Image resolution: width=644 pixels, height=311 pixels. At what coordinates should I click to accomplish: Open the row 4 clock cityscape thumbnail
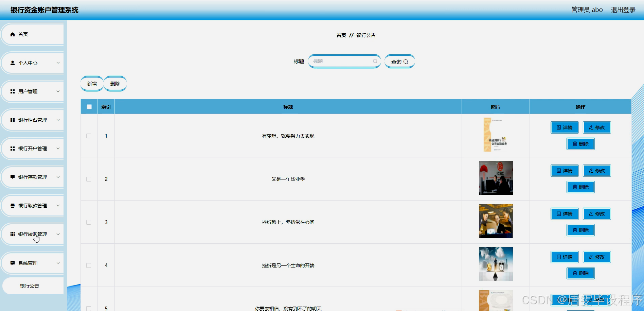coord(496,264)
